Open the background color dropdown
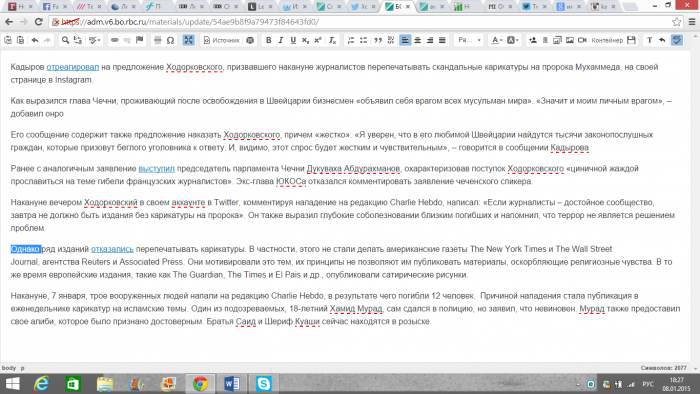The image size is (700, 394). [x=513, y=40]
